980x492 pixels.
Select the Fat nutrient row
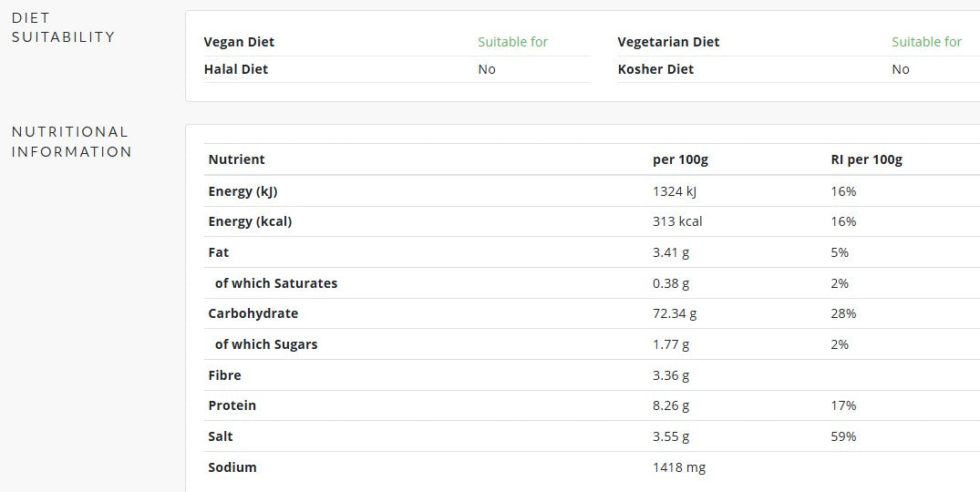(x=592, y=252)
